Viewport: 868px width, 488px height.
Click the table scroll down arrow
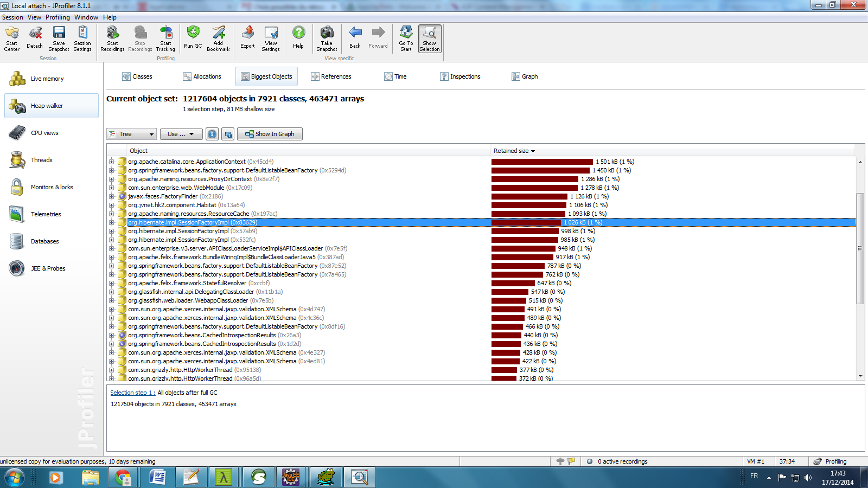click(x=860, y=376)
